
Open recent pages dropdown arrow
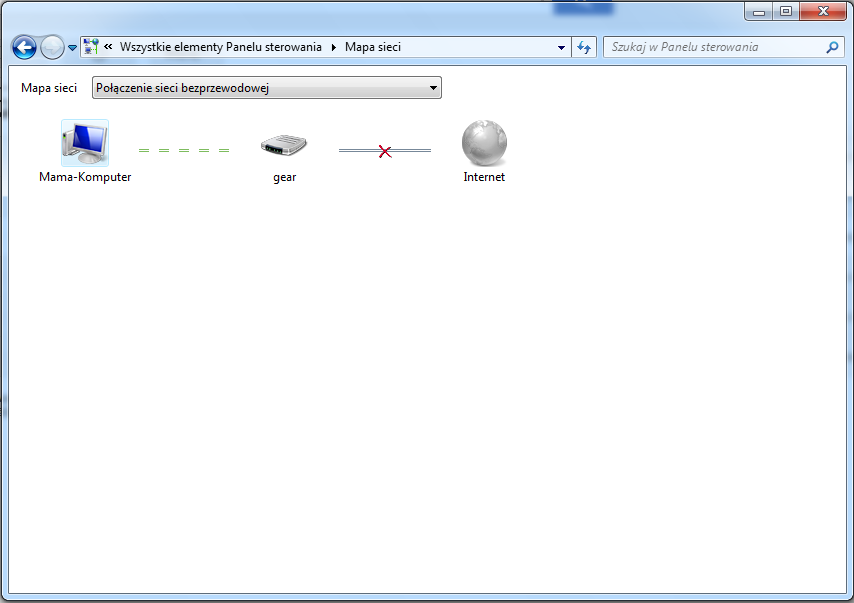(x=72, y=48)
